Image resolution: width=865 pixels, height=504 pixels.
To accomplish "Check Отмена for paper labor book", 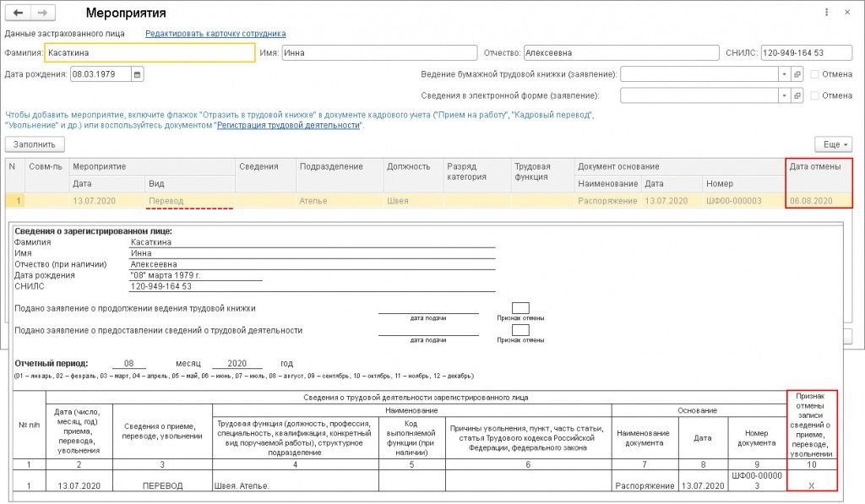I will pos(815,73).
